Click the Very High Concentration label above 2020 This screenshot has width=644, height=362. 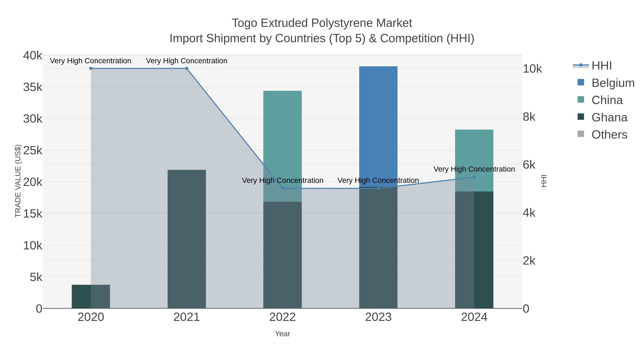coord(91,61)
